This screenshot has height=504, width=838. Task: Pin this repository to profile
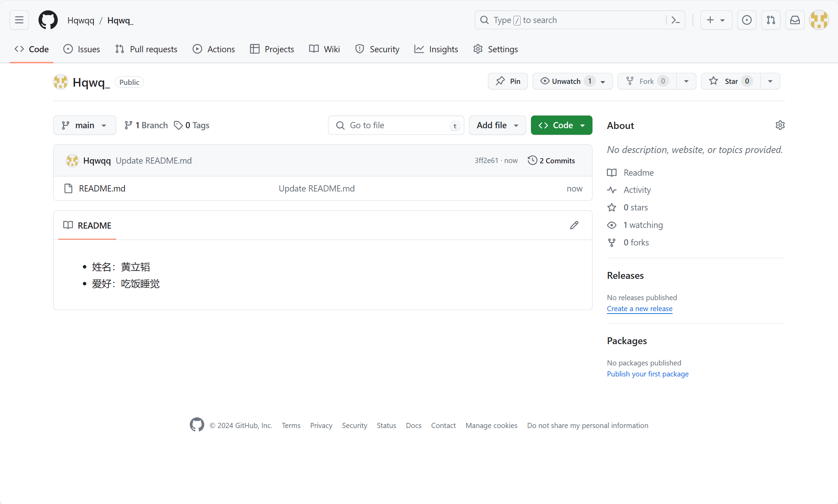508,81
